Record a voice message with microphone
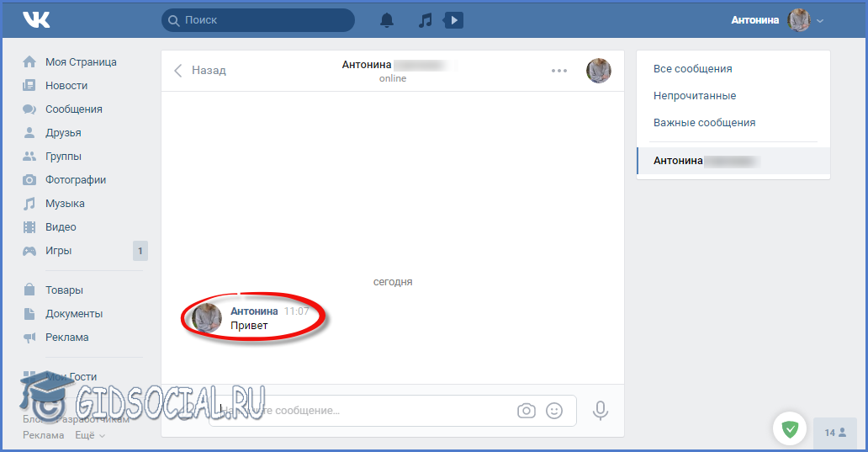Viewport: 868px width, 452px height. [x=600, y=411]
